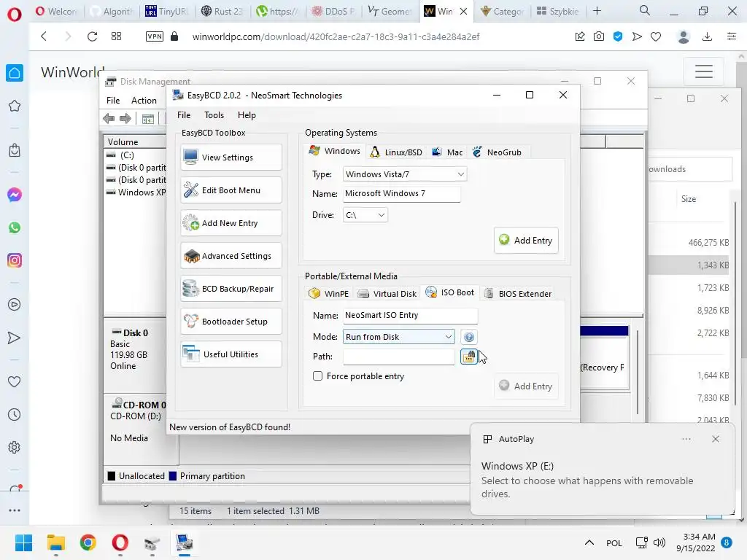The height and width of the screenshot is (560, 747).
Task: Tick the Force portable entry checkbox
Action: click(x=318, y=376)
